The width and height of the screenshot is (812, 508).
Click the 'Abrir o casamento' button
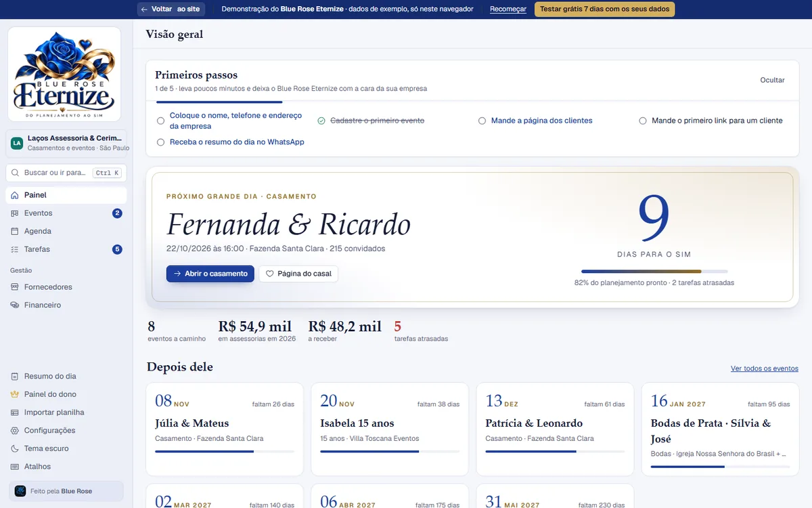click(x=210, y=274)
